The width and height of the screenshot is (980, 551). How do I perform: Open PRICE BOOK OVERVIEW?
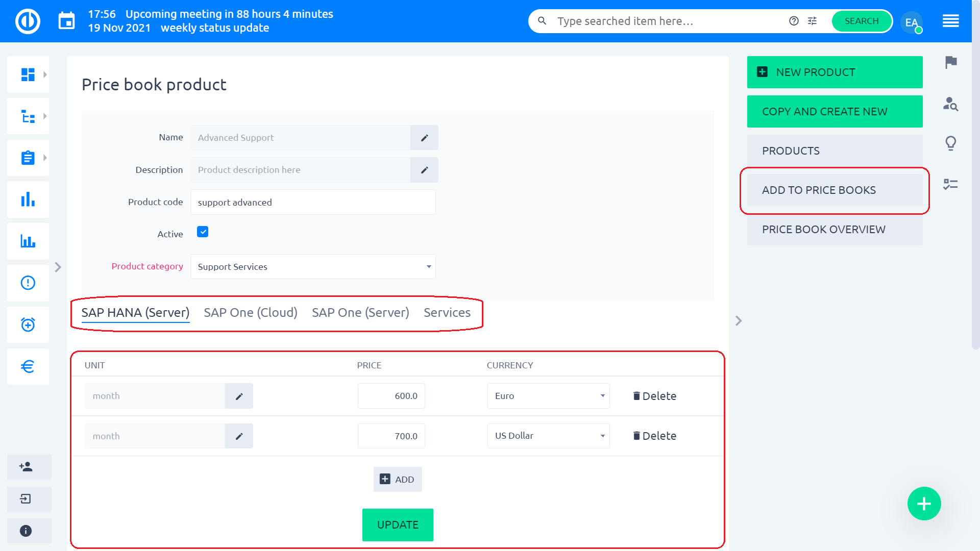pyautogui.click(x=835, y=230)
